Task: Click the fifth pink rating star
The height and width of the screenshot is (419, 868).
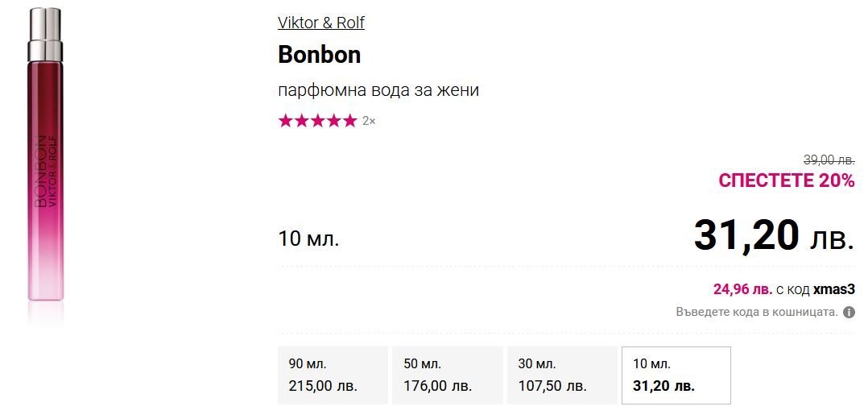Action: click(349, 121)
